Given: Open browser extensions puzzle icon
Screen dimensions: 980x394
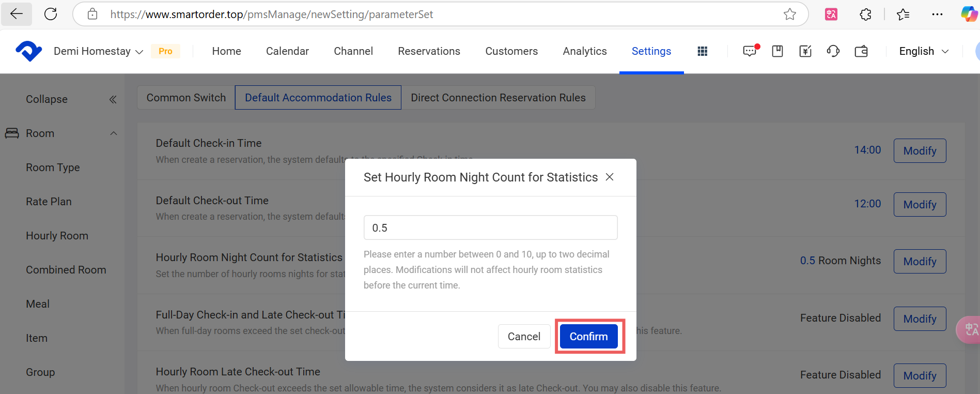Looking at the screenshot, I should click(865, 14).
